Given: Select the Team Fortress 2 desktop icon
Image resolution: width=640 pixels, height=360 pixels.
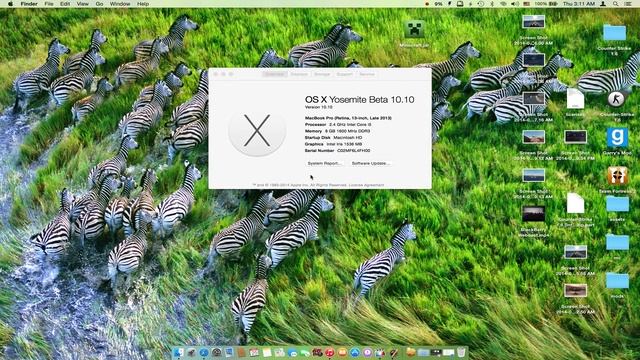Looking at the screenshot, I should 617,176.
